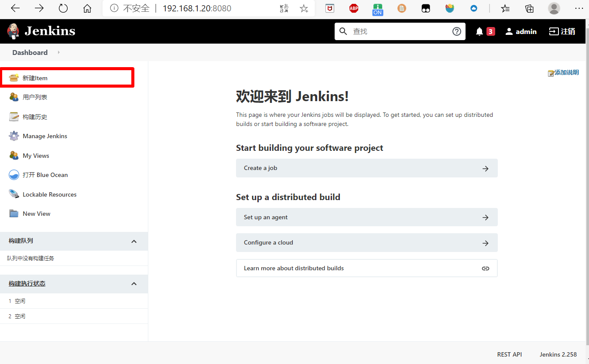
Task: Click the 查找 search input field
Action: tap(400, 31)
